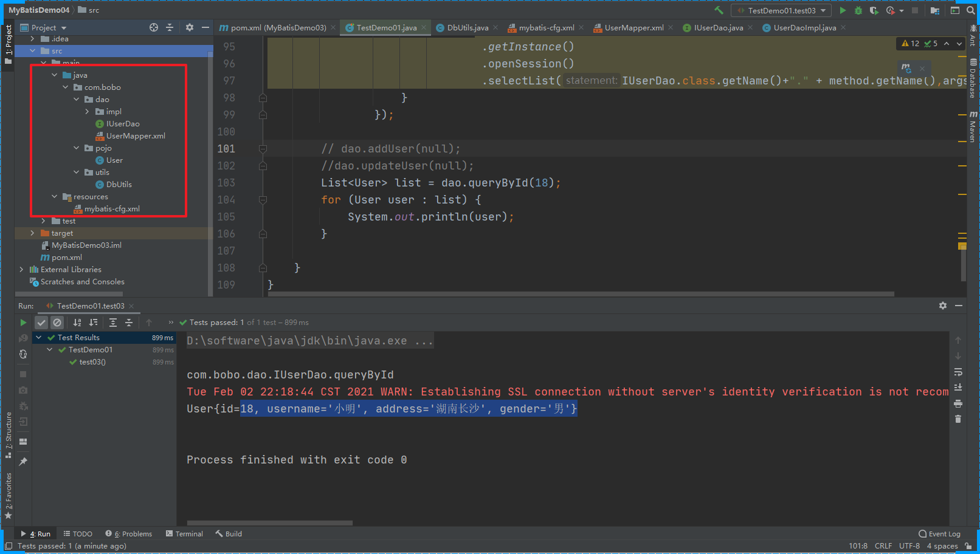Switch to mybatis-cfg.xml editor tab
Screen dimensions: 980x554
tap(546, 27)
